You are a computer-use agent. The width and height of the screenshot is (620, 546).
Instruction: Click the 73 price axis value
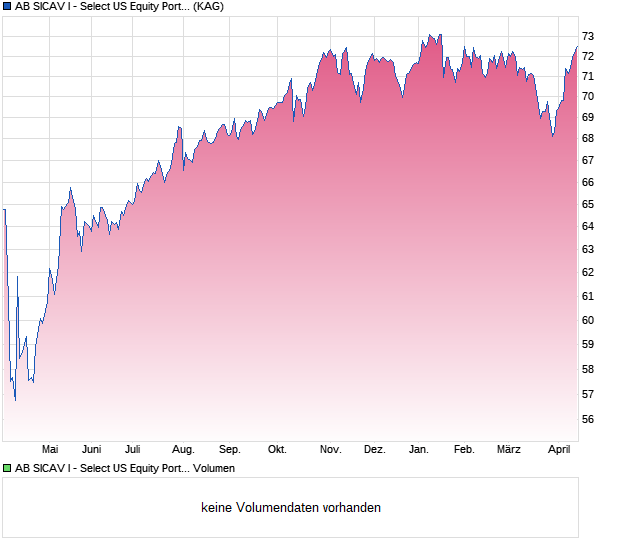point(588,37)
